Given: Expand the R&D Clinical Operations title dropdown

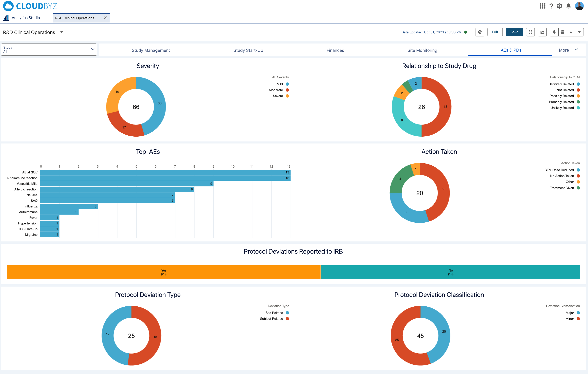Looking at the screenshot, I should (62, 32).
